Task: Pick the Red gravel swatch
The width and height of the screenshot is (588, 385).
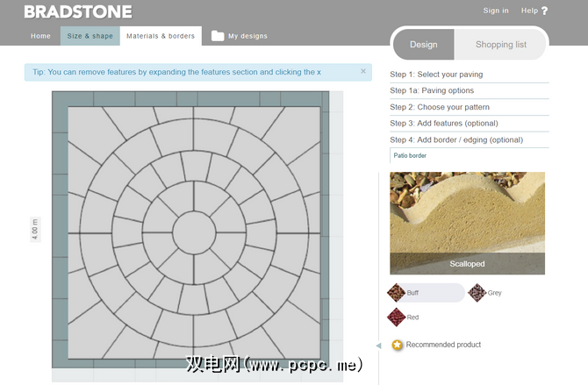Action: point(396,317)
